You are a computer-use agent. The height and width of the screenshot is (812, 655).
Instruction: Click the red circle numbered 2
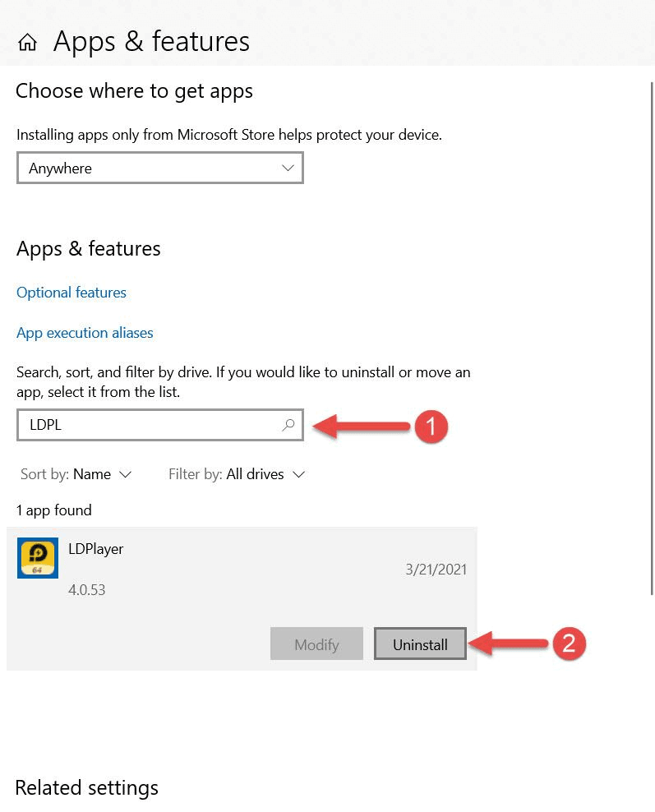[569, 644]
